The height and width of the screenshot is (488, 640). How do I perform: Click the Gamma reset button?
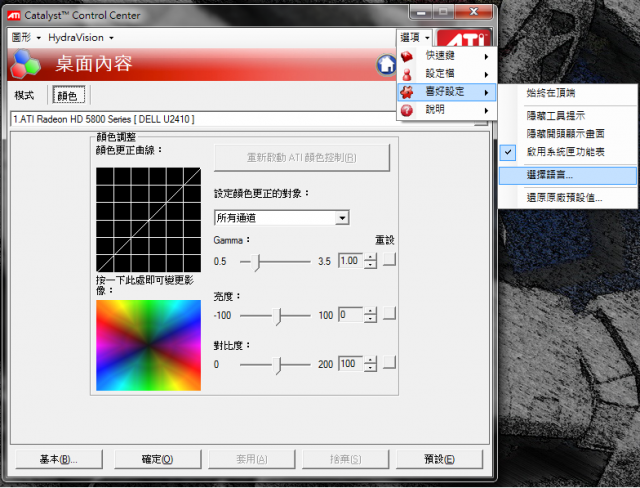pos(389,259)
